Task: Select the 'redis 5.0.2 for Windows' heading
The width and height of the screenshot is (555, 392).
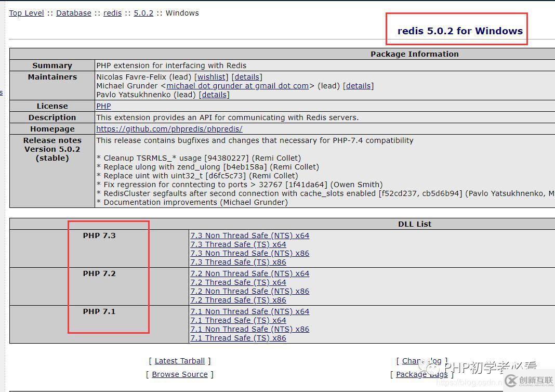Action: (460, 31)
